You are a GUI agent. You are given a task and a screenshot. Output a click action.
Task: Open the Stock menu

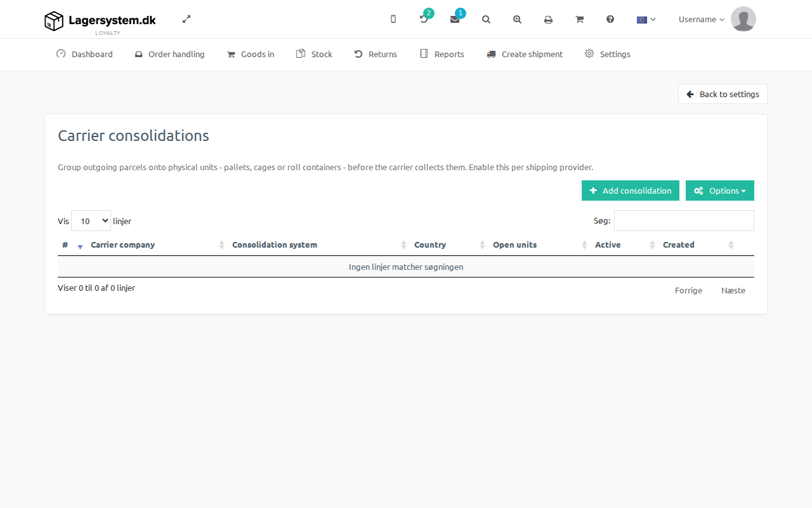(x=314, y=54)
